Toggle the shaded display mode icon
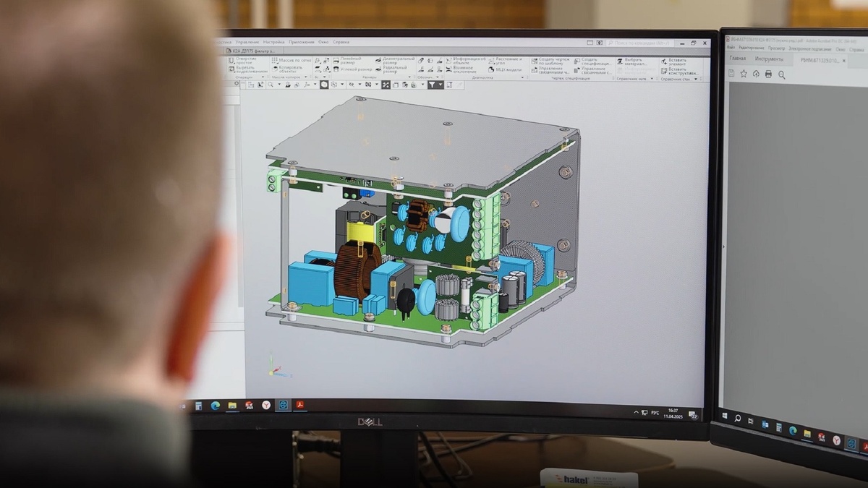Viewport: 868px width, 488px height. (x=324, y=85)
